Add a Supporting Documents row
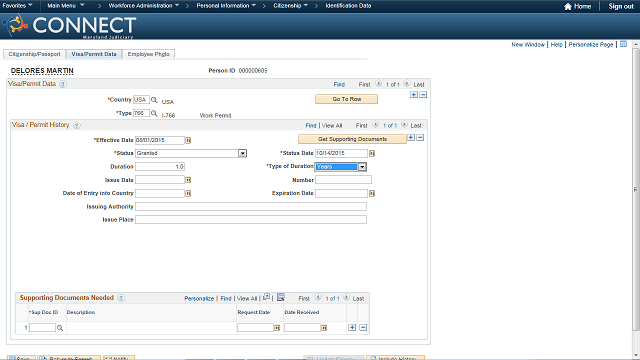Screen dimensions: 640x360 (352, 328)
